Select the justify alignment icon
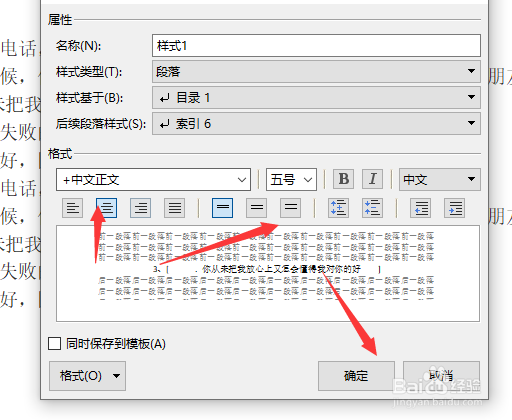512x420 pixels. click(x=174, y=208)
